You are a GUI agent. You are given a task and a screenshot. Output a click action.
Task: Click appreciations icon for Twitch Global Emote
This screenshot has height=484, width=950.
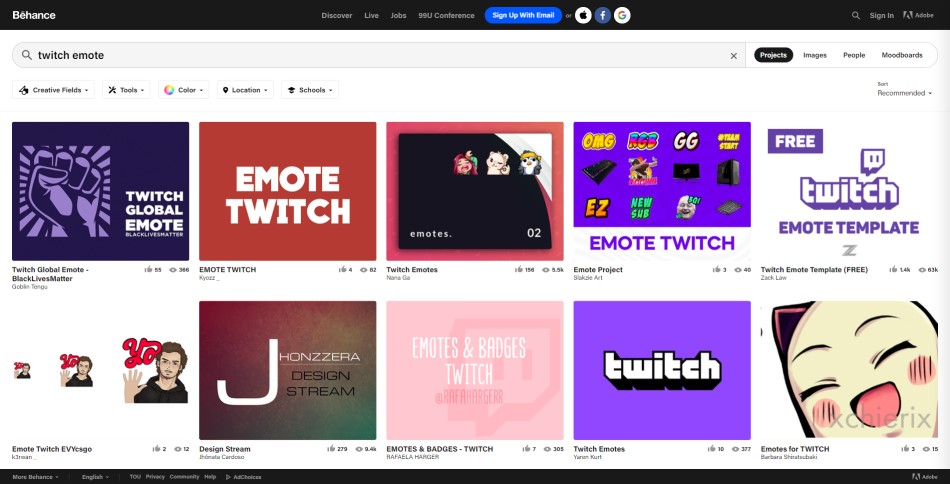pos(148,270)
